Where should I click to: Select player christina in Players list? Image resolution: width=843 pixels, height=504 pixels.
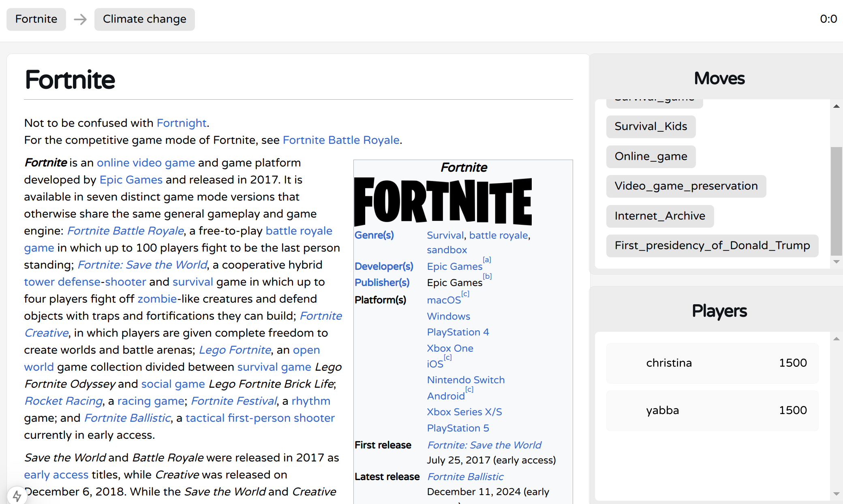712,363
